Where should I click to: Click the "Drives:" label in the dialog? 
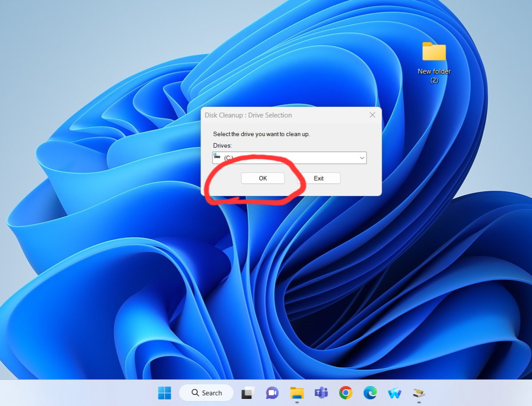point(222,145)
